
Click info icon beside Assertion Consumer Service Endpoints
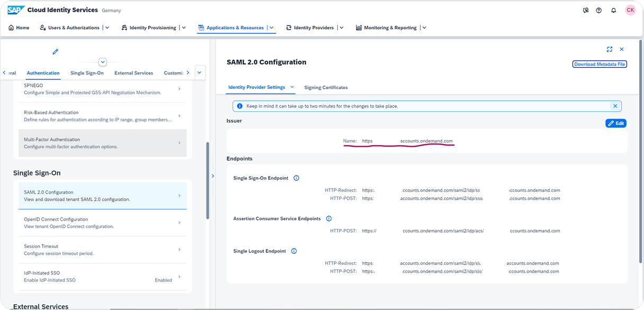tap(329, 218)
